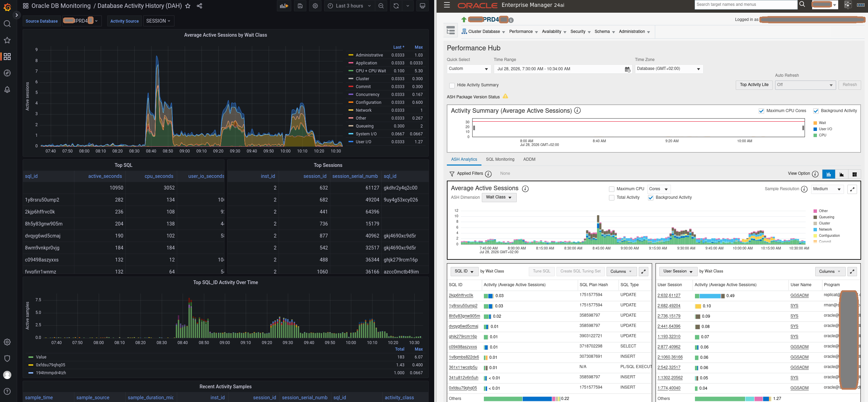Uncheck Background Activity in Activity Summary header
This screenshot has height=402, width=868.
click(x=816, y=111)
